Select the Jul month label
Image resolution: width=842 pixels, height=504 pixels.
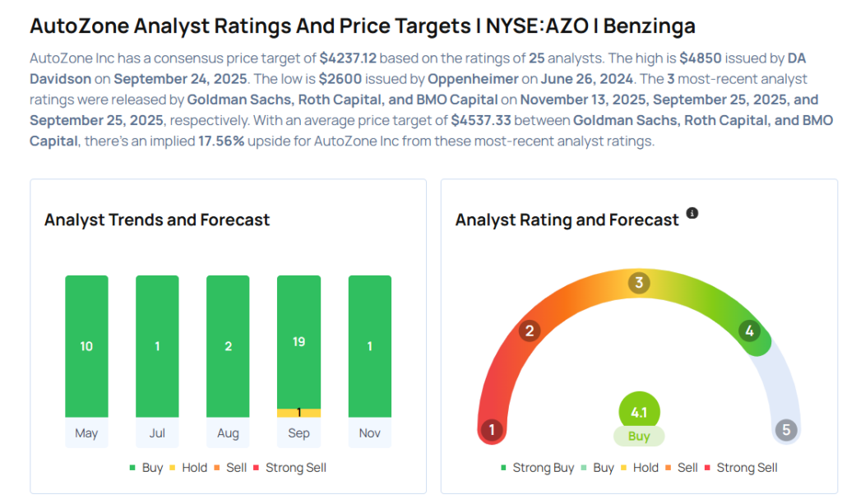click(157, 433)
